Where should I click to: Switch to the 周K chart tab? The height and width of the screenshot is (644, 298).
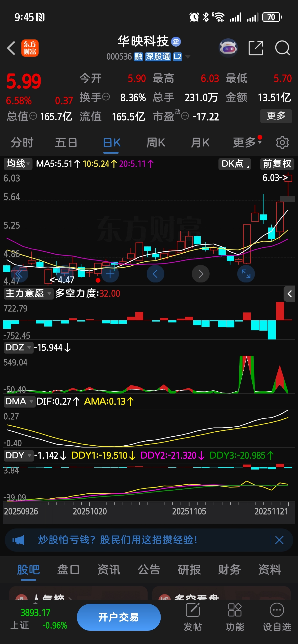[155, 143]
